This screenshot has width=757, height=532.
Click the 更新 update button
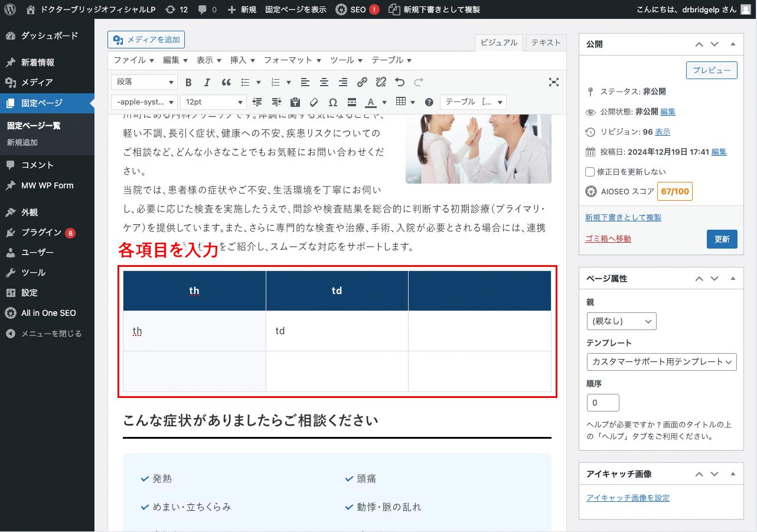722,239
